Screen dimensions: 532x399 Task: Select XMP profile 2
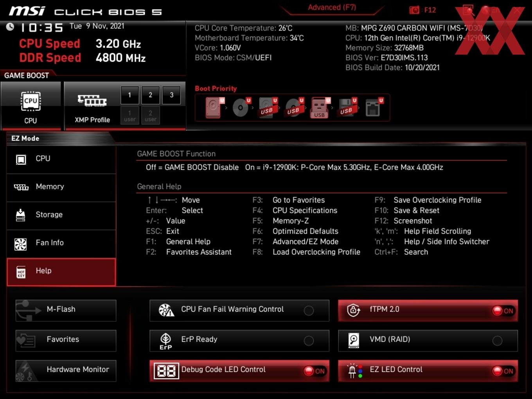click(150, 95)
